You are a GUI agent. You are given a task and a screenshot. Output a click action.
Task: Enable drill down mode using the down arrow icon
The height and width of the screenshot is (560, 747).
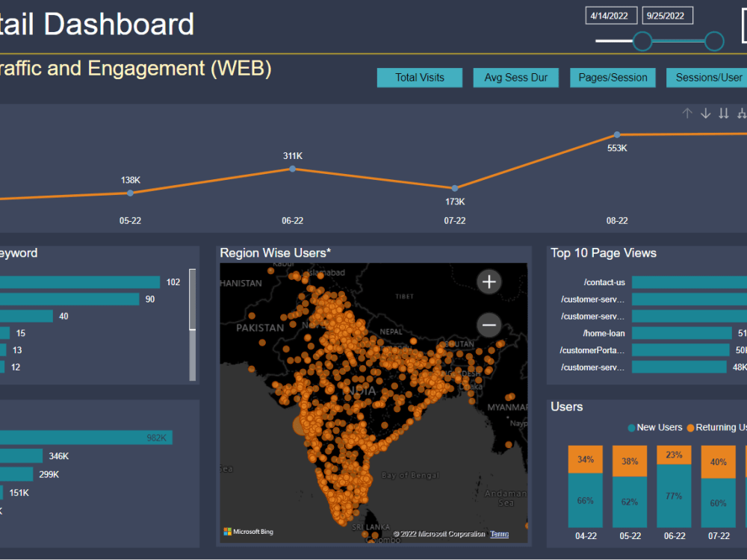point(705,113)
